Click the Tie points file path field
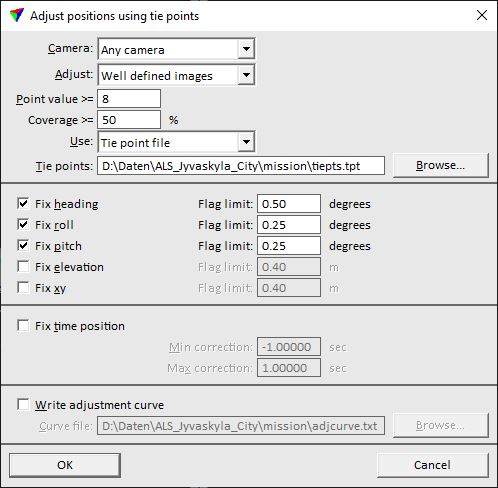Screen dimensions: 498x488 point(241,166)
